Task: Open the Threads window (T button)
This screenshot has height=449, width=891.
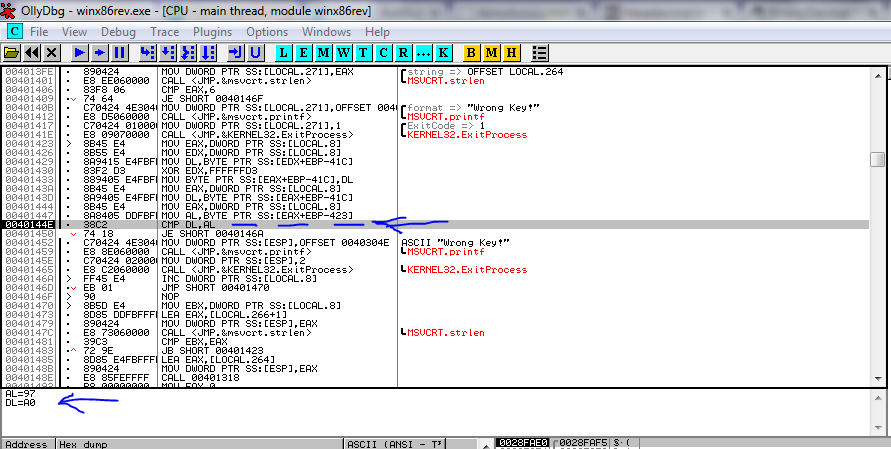Action: [363, 53]
